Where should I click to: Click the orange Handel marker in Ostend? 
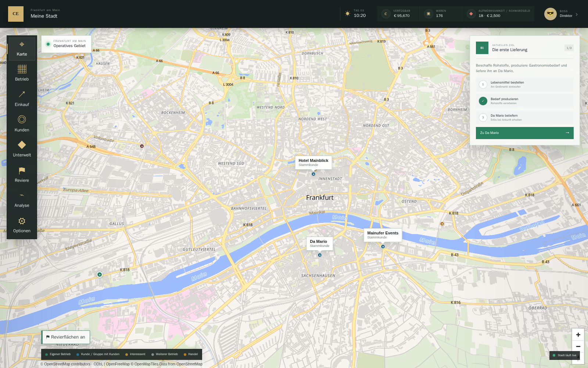click(442, 224)
